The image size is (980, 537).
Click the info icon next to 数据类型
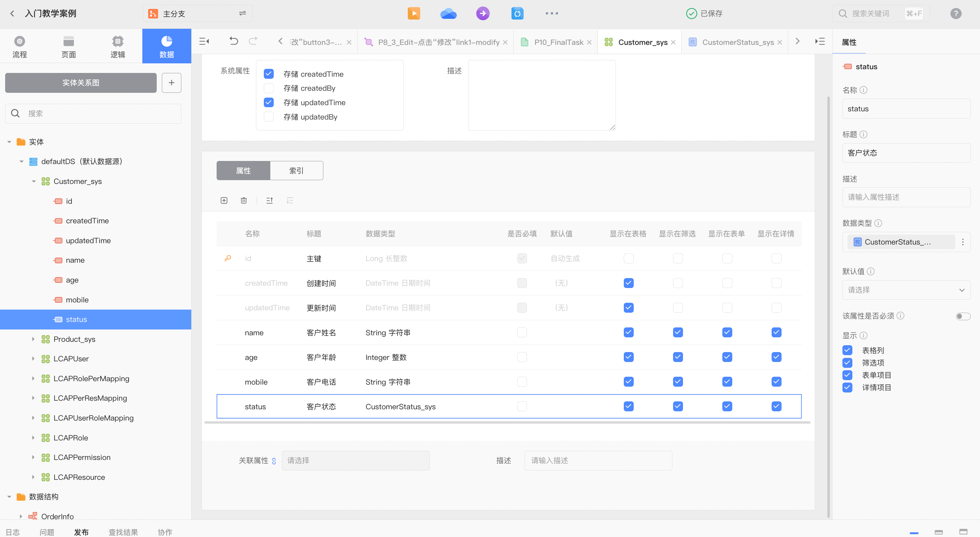(878, 223)
